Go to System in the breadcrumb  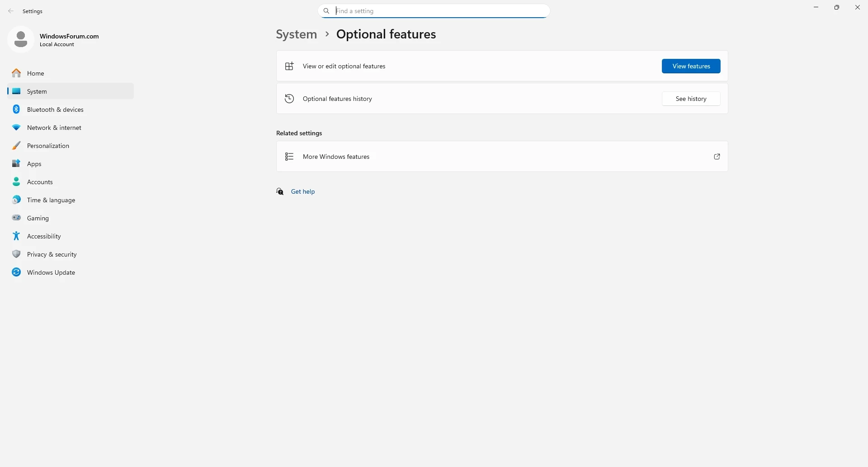[297, 34]
